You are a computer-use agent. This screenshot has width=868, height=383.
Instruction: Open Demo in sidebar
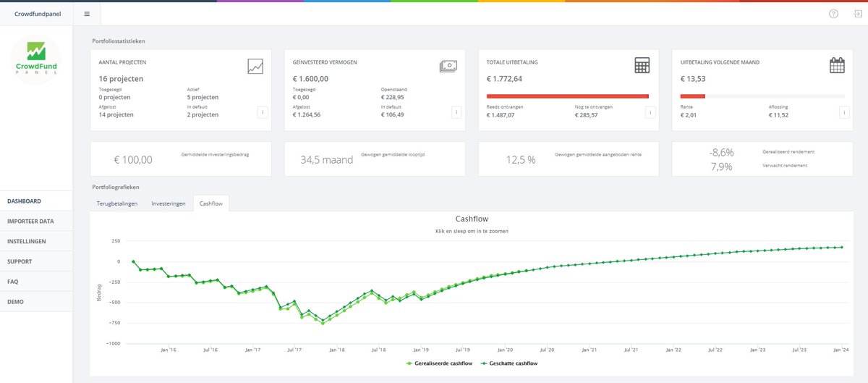36,302
